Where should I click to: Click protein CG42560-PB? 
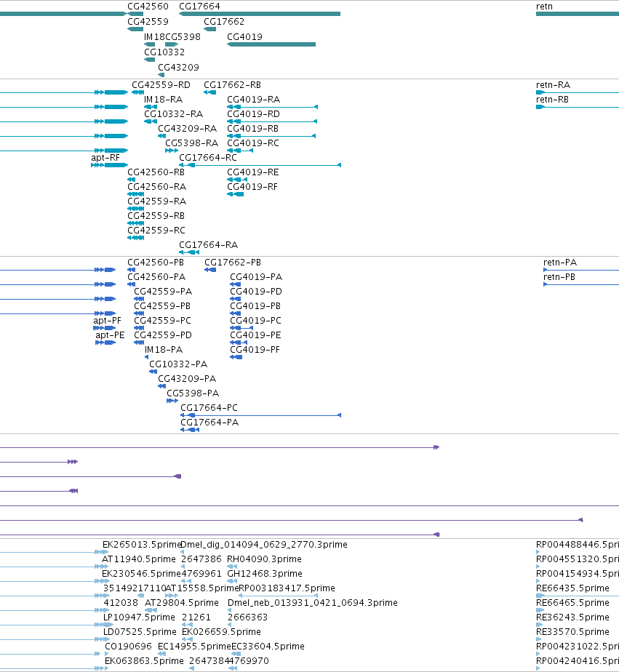156,263
